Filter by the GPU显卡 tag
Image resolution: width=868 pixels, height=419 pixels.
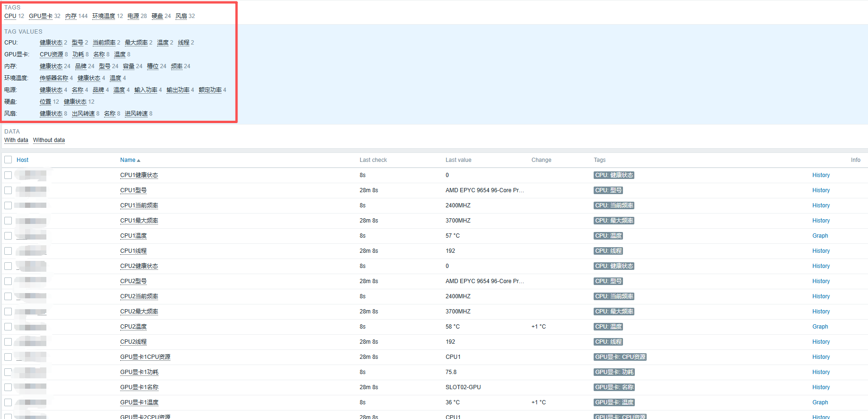[41, 16]
